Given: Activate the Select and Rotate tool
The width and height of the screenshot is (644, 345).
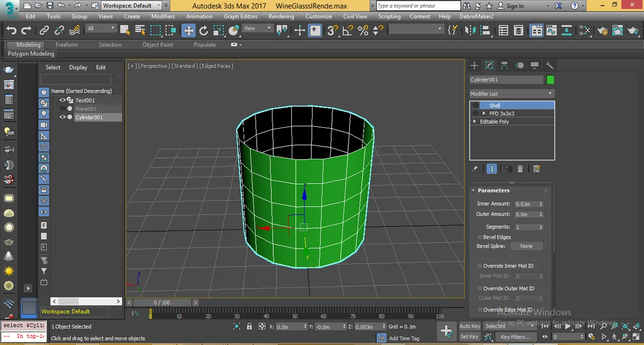Looking at the screenshot, I should coord(204,31).
